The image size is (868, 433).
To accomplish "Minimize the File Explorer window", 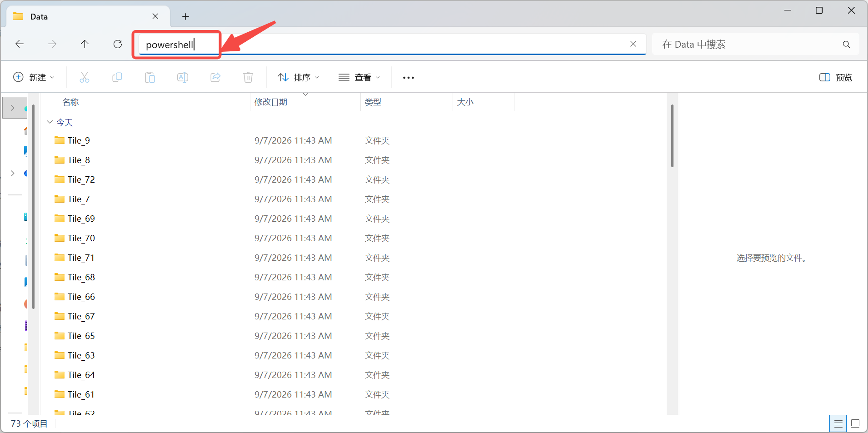I will (788, 10).
